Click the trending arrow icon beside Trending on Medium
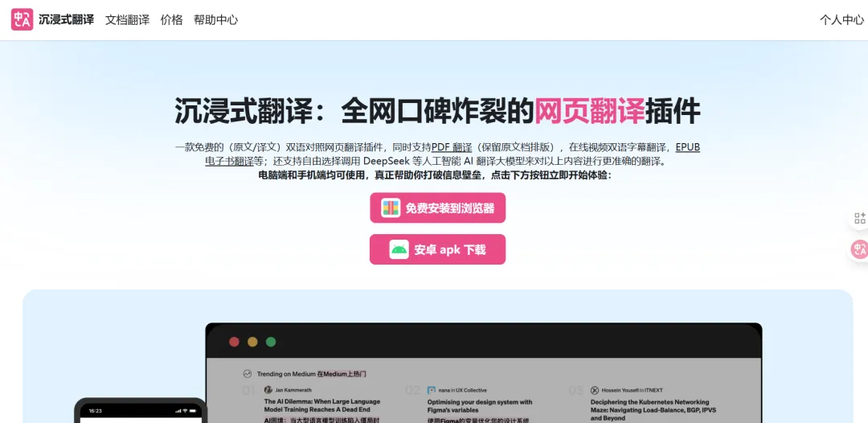868x423 pixels. point(248,374)
